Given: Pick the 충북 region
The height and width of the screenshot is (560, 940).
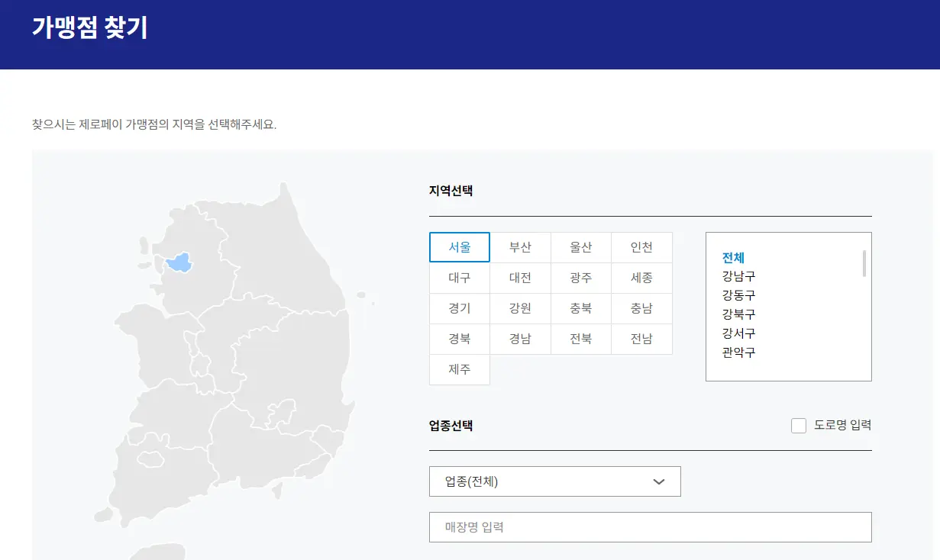Looking at the screenshot, I should coord(581,308).
